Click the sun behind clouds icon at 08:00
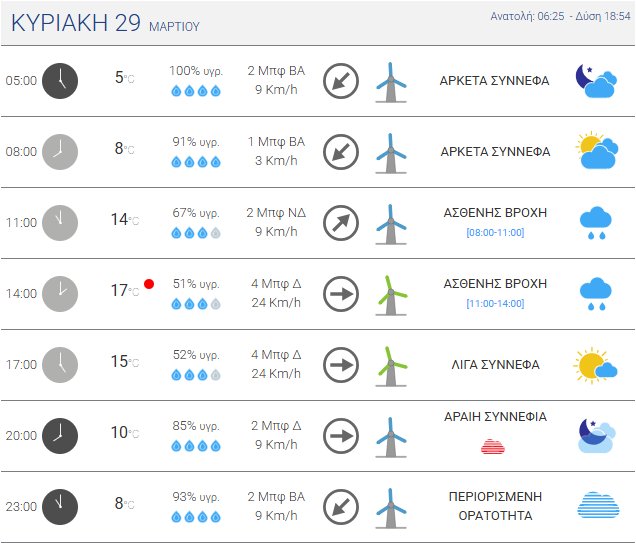Viewport: 636px width, 543px height. 595,152
